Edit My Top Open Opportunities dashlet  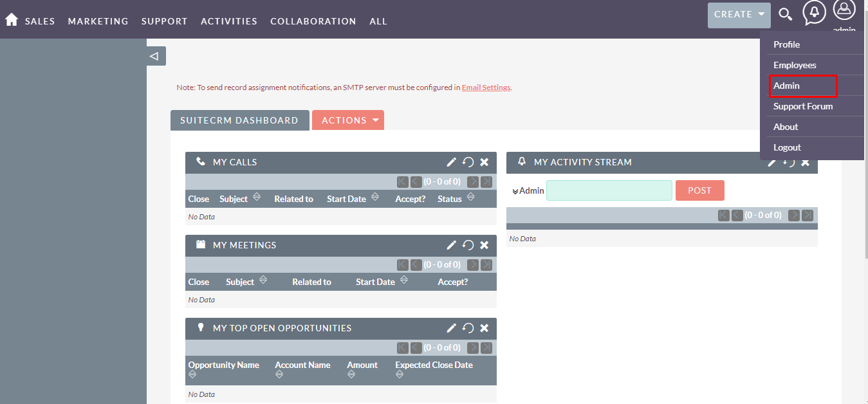coord(452,328)
